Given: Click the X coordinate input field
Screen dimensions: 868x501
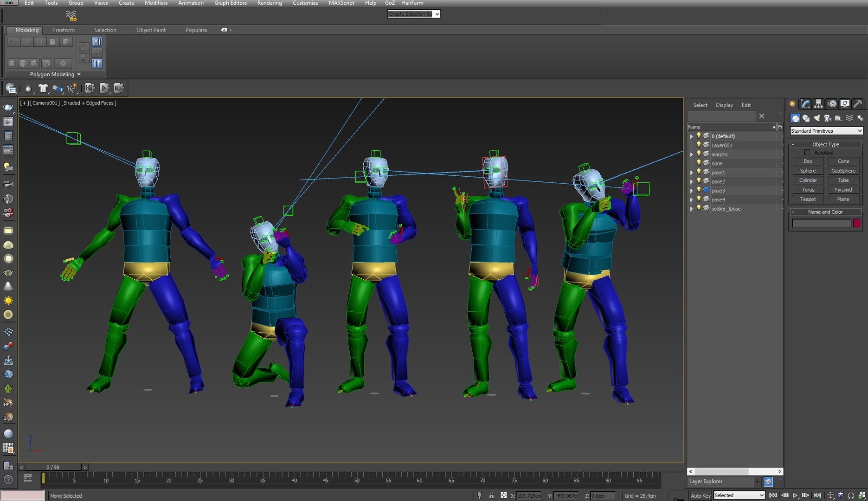Looking at the screenshot, I should [x=528, y=495].
